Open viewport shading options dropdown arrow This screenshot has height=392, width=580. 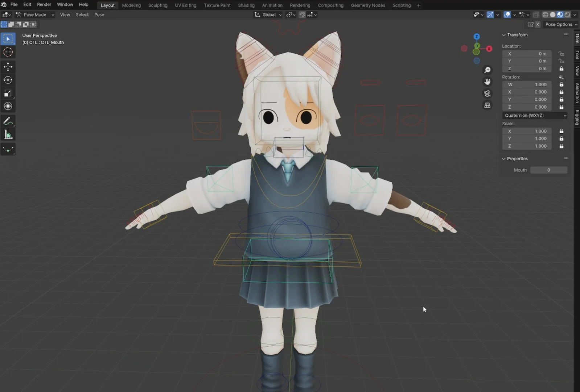(575, 14)
